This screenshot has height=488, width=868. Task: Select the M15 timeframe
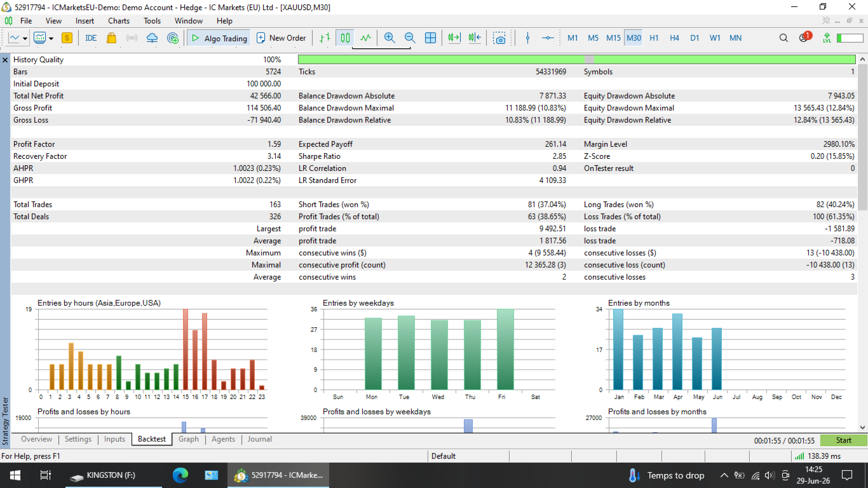613,38
